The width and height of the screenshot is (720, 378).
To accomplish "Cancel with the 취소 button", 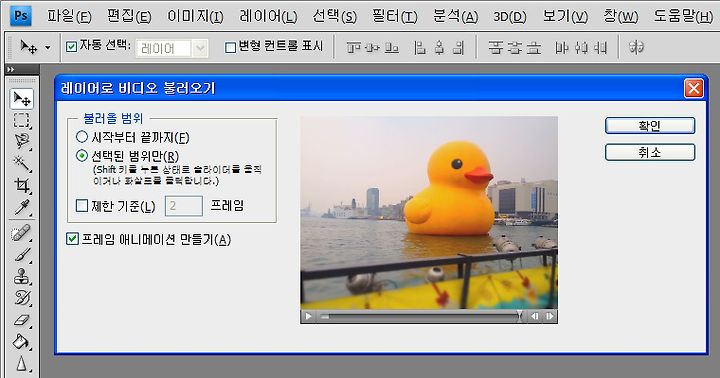I will (650, 152).
